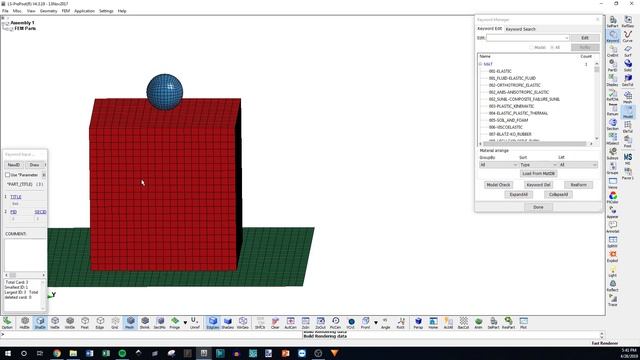
Task: Click the BacCol background color icon
Action: tap(463, 322)
